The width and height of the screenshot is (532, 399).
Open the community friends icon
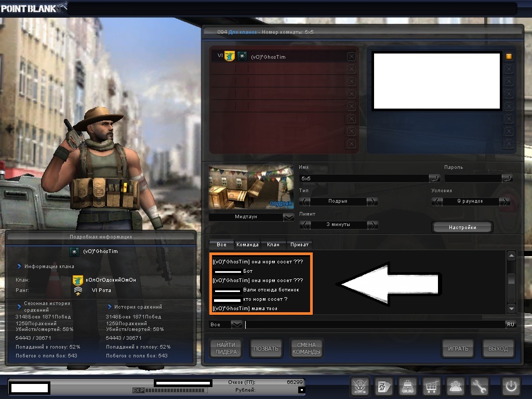pyautogui.click(x=456, y=387)
